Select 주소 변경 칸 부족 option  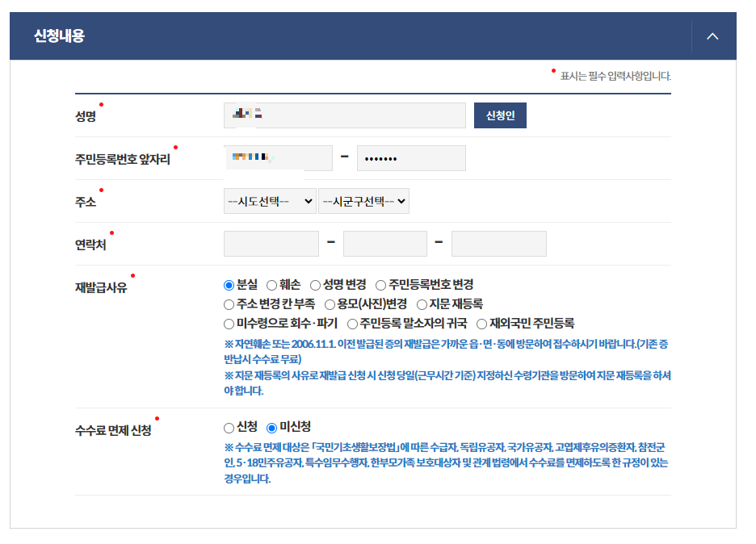(x=229, y=304)
